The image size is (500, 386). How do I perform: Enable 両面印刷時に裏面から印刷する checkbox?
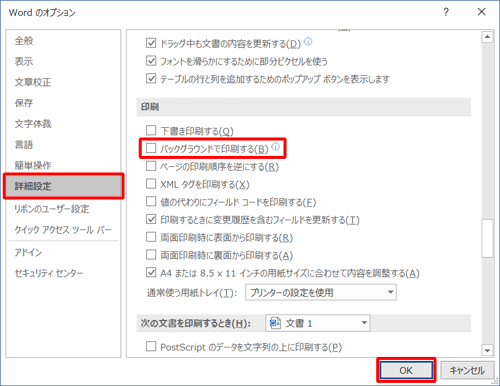coord(151,255)
